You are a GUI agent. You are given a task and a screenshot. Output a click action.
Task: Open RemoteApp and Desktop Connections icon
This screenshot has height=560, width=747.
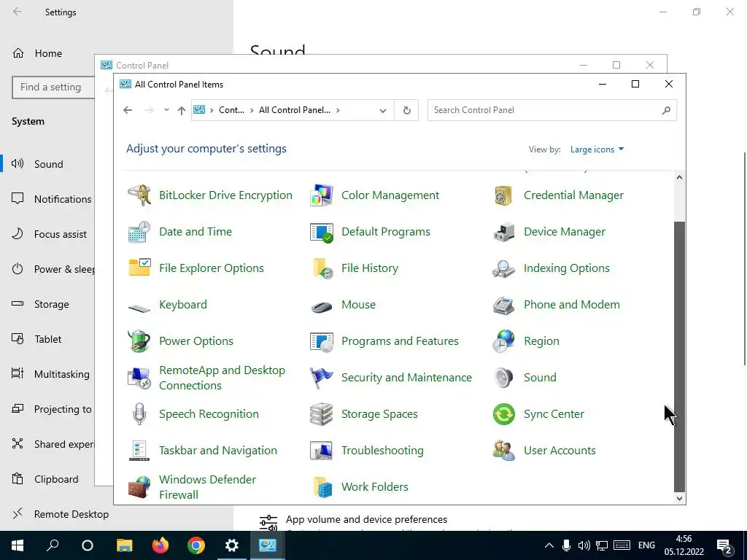point(139,378)
